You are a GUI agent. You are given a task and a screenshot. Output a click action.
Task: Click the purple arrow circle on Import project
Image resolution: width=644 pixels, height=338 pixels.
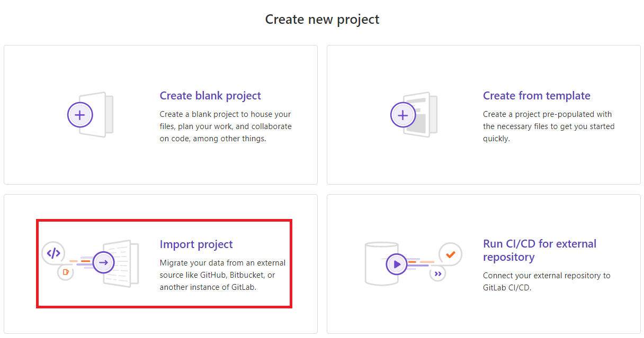click(104, 262)
